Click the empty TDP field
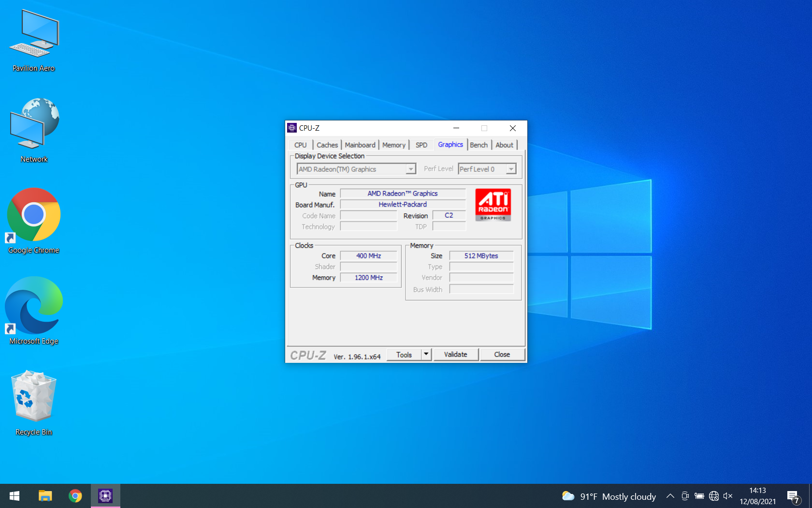 pyautogui.click(x=449, y=226)
